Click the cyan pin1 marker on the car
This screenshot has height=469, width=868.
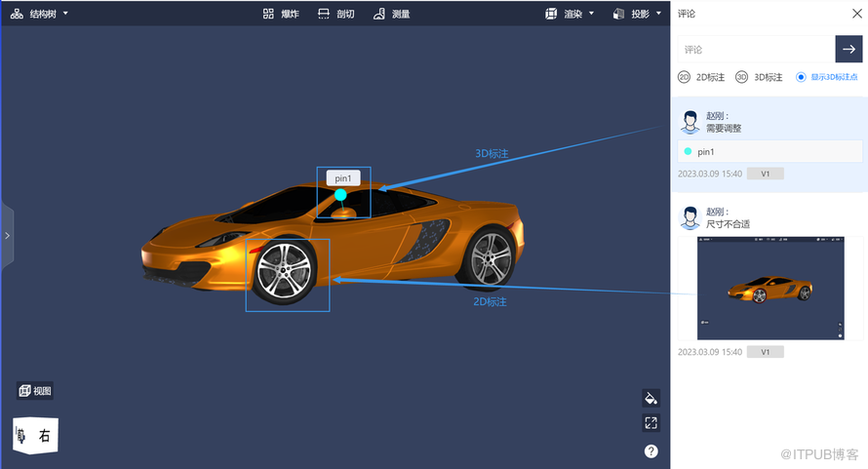pyautogui.click(x=340, y=195)
